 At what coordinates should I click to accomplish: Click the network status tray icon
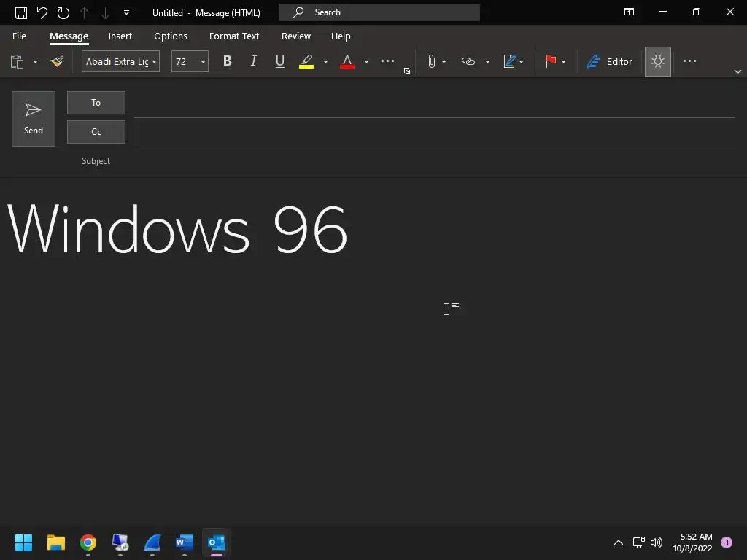click(x=638, y=542)
